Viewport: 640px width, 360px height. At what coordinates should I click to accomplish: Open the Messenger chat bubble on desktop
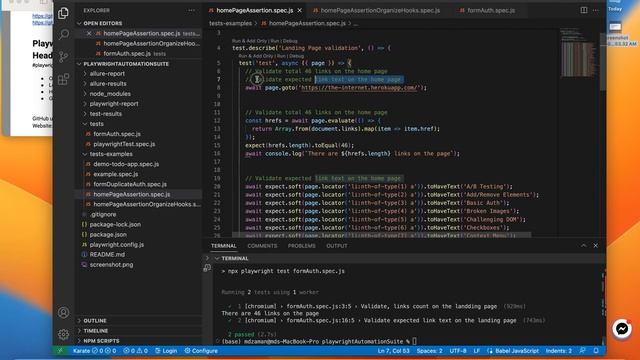pos(622,329)
